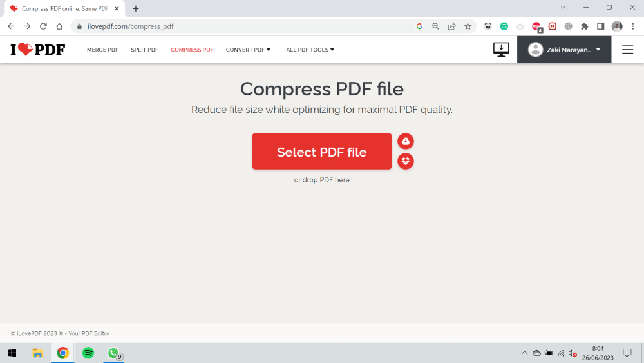Open the zoom magnifier in address bar
This screenshot has height=363, width=644.
coord(435,26)
